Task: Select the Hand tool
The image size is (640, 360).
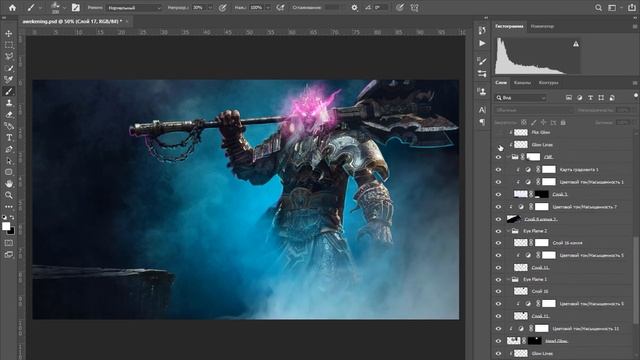Action: [x=9, y=184]
